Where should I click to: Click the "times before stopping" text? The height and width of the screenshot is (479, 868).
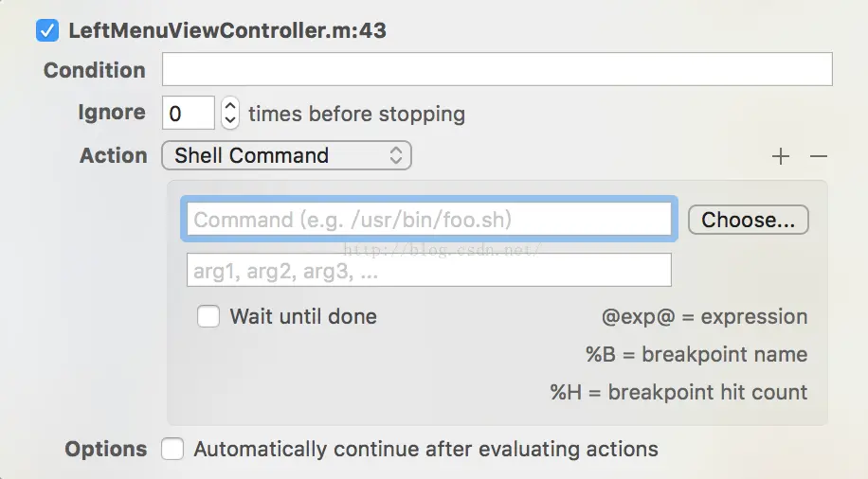[356, 115]
